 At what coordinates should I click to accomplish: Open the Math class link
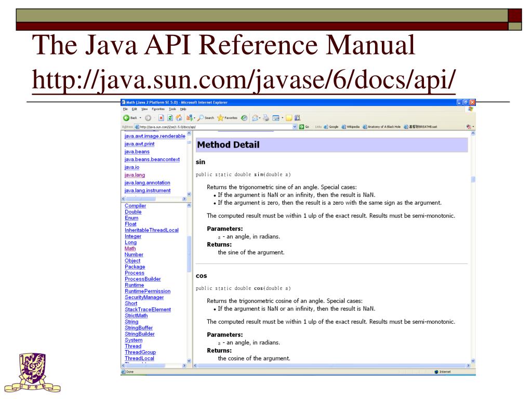click(130, 249)
